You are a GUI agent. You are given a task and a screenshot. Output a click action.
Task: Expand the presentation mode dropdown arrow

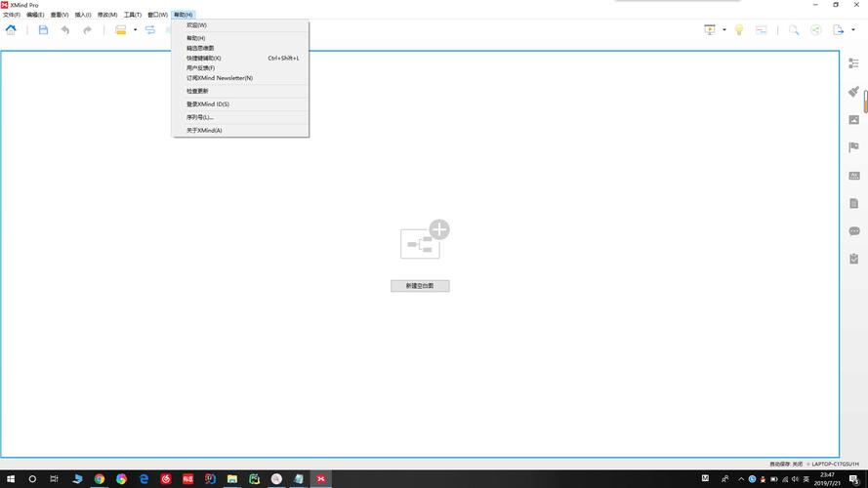(x=723, y=30)
